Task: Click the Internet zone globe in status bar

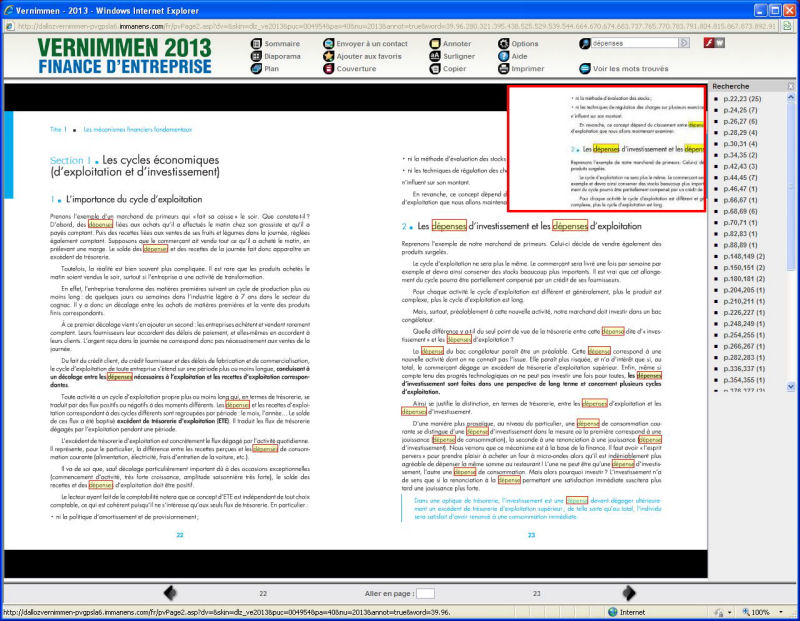Action: [x=613, y=612]
